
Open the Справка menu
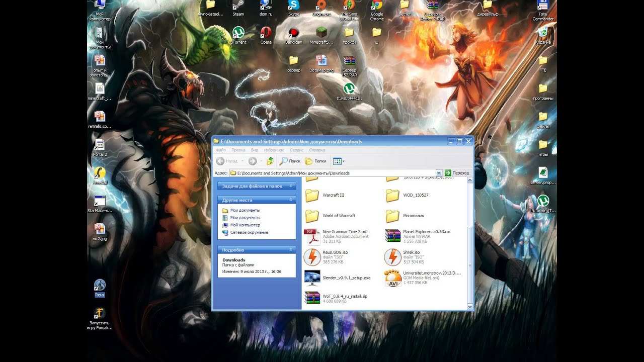317,150
